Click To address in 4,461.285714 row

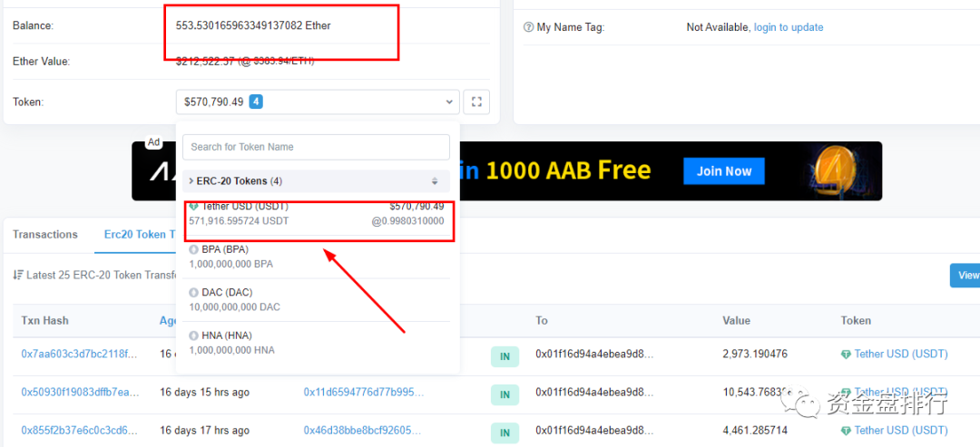tap(594, 430)
